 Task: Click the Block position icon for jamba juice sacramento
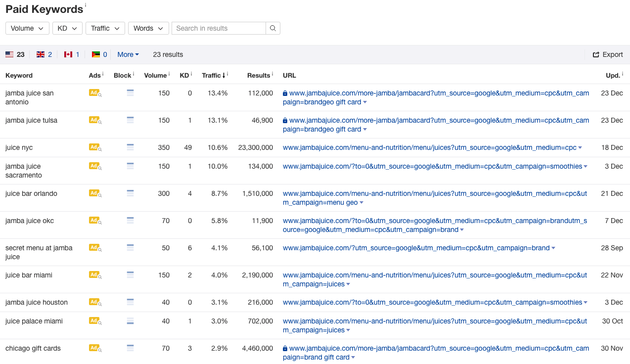(x=130, y=166)
